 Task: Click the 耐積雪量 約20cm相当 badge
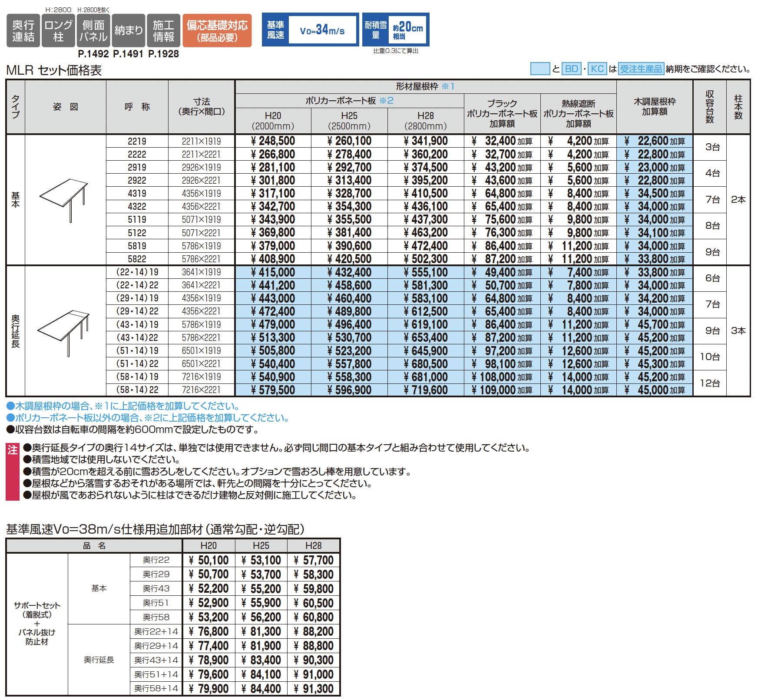tap(396, 30)
